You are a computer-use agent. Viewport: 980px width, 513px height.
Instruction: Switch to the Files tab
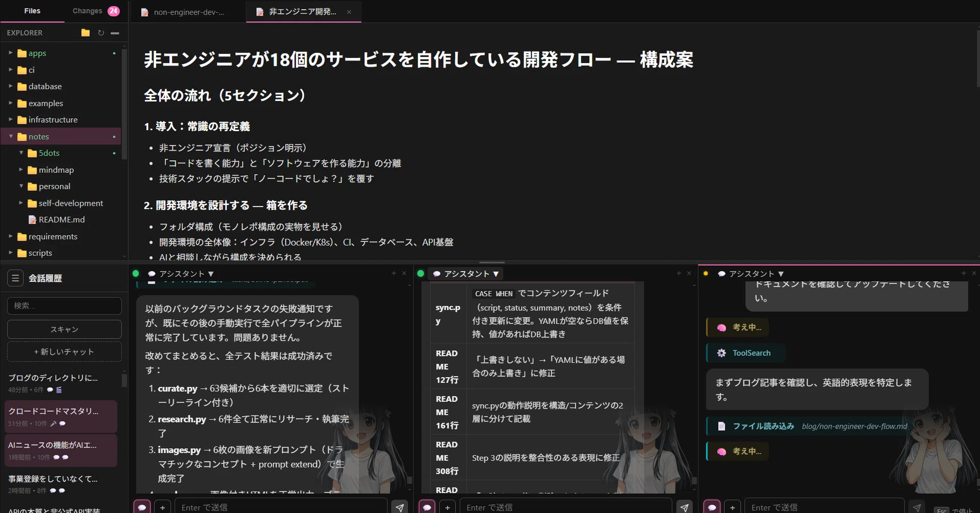pos(32,11)
